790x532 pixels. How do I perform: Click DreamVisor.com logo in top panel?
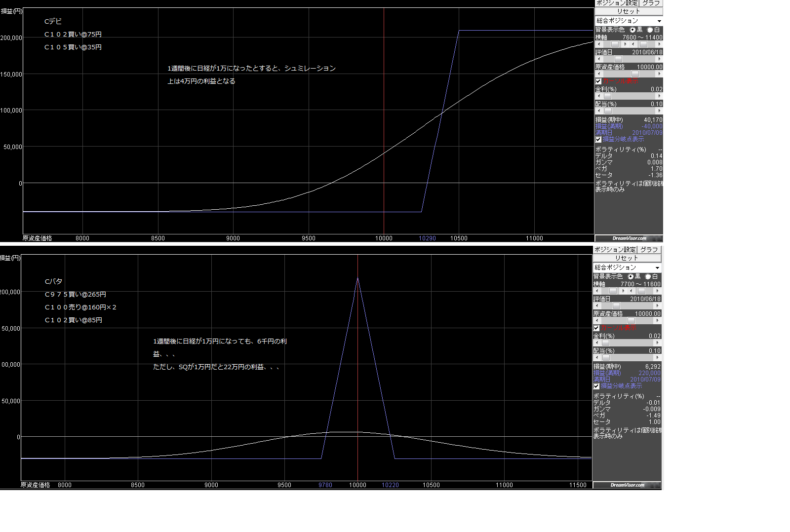pos(629,238)
